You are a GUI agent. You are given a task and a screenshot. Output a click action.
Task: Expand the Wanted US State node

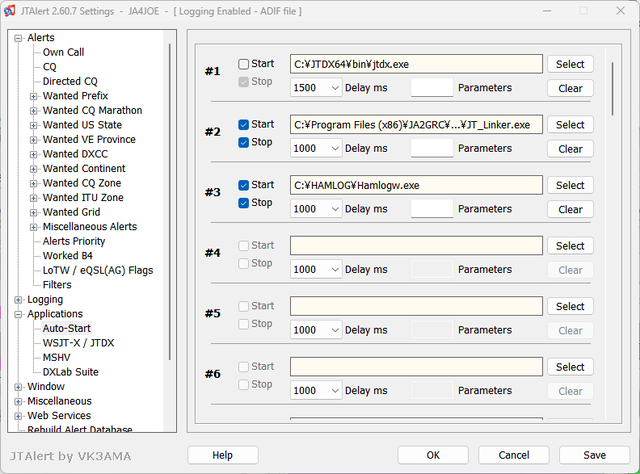coord(33,125)
